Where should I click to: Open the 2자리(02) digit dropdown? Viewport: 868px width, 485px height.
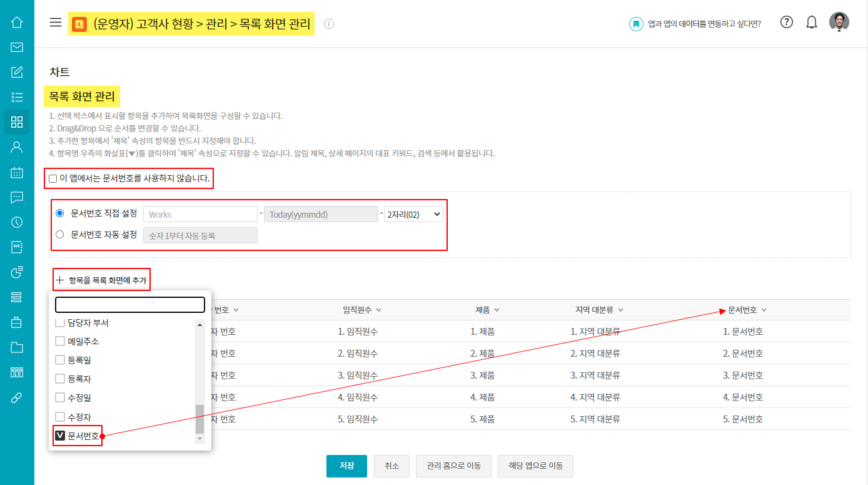click(413, 215)
